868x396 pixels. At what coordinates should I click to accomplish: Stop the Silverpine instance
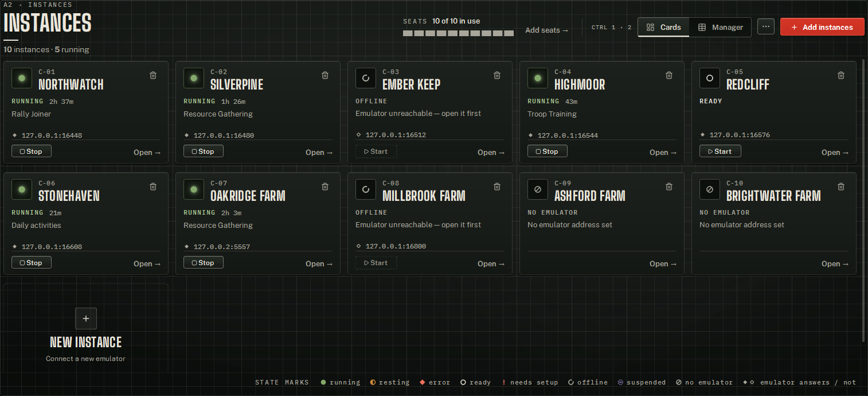click(x=204, y=151)
